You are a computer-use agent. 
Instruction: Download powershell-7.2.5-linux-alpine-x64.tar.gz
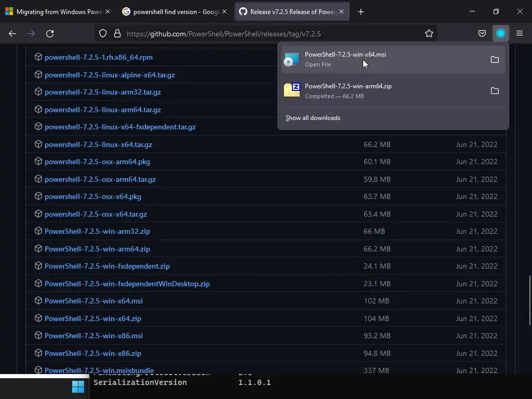[110, 75]
